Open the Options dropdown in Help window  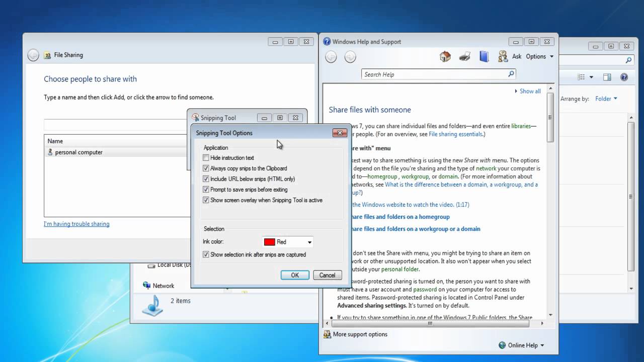540,57
